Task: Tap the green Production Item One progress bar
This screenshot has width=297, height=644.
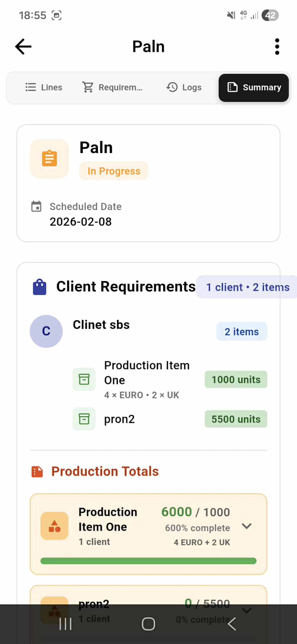Action: (x=148, y=561)
